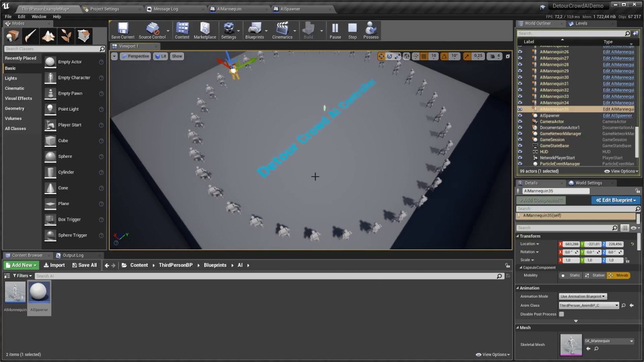Select the translate gizmo tool in viewport

click(381, 56)
